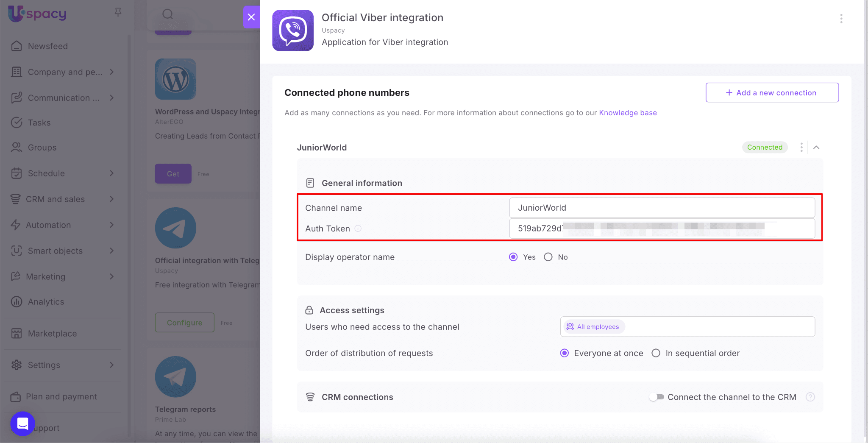Toggle Connect the channel to the CRM

(x=657, y=397)
